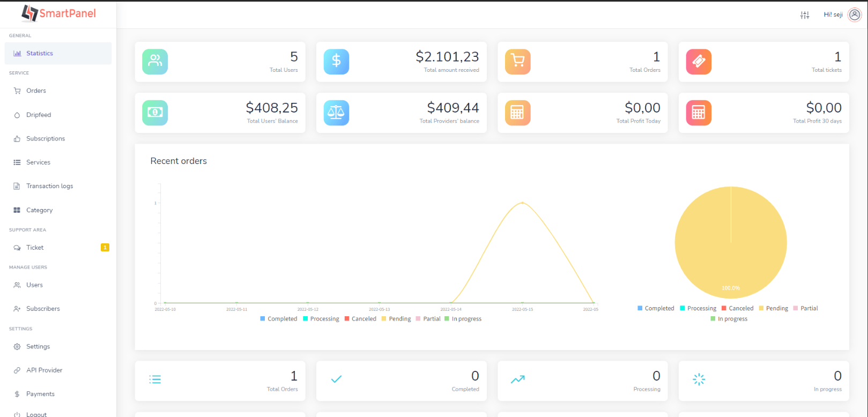The image size is (868, 417).
Task: Click the red ticket icon
Action: [699, 62]
